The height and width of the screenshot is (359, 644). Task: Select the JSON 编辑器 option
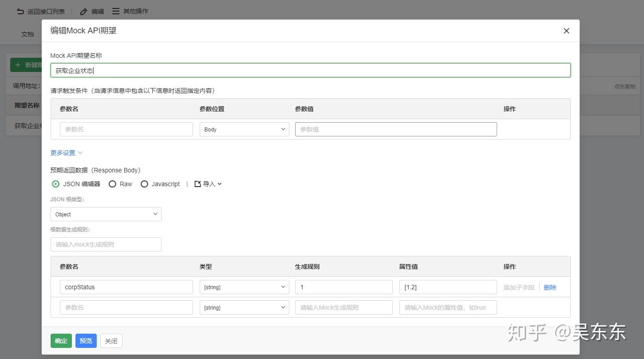[x=55, y=183]
